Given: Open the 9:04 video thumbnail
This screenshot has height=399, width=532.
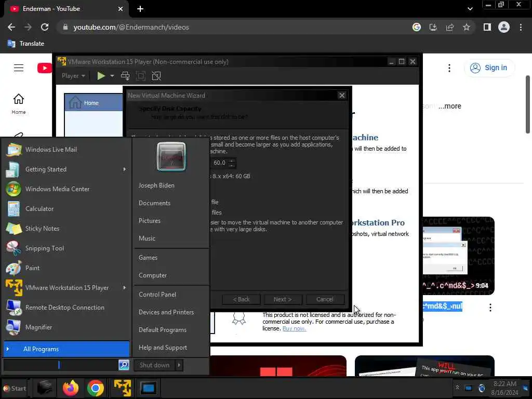Looking at the screenshot, I should coord(458,256).
